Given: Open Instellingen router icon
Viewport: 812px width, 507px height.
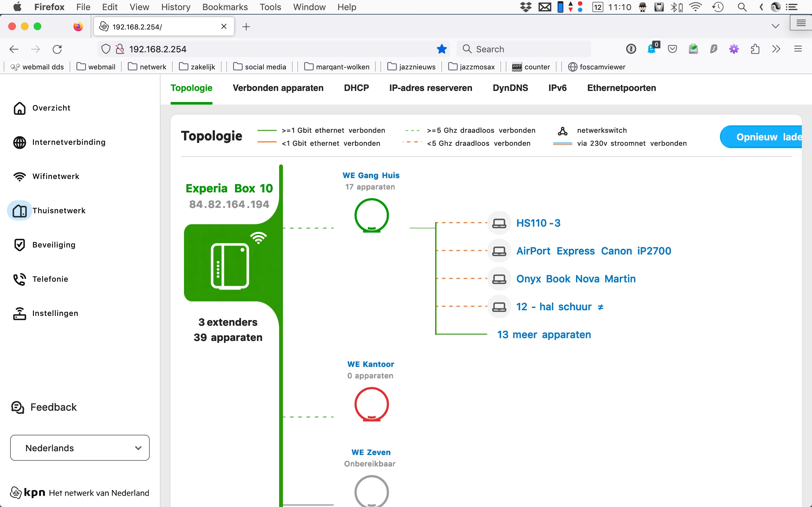Looking at the screenshot, I should pos(19,313).
